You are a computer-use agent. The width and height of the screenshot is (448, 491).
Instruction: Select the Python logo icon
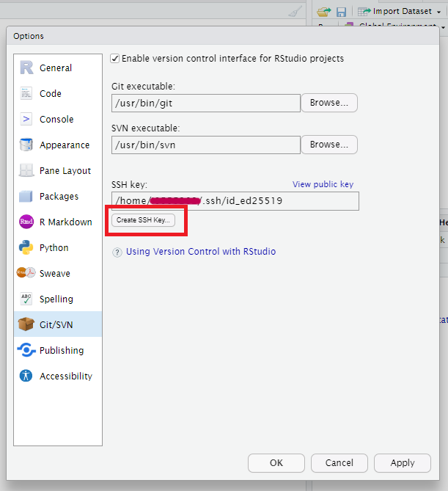[26, 247]
